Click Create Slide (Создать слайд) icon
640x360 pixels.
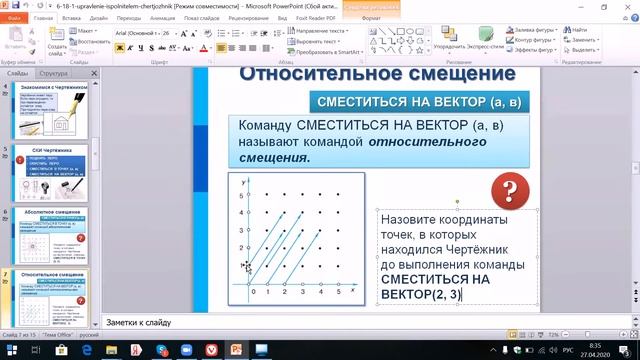57,34
